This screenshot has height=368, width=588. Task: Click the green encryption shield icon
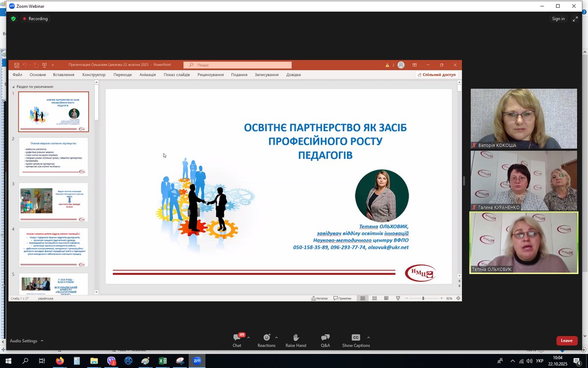pos(14,19)
